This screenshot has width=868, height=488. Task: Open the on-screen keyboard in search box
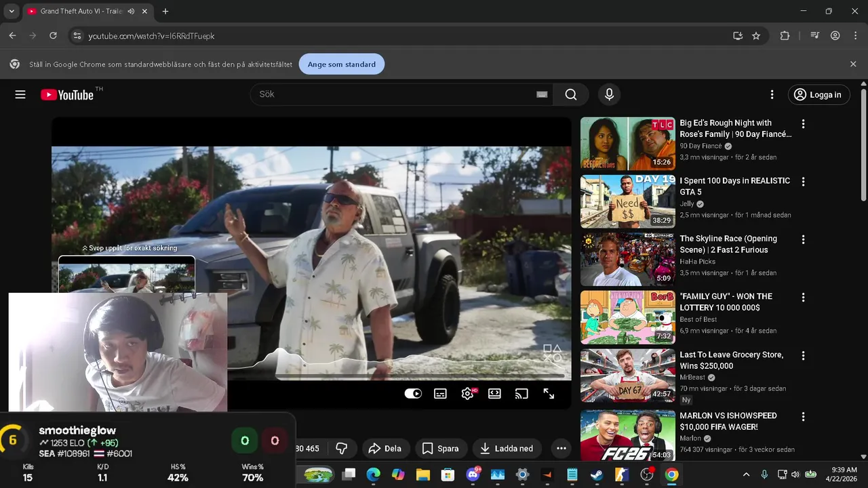pos(542,94)
